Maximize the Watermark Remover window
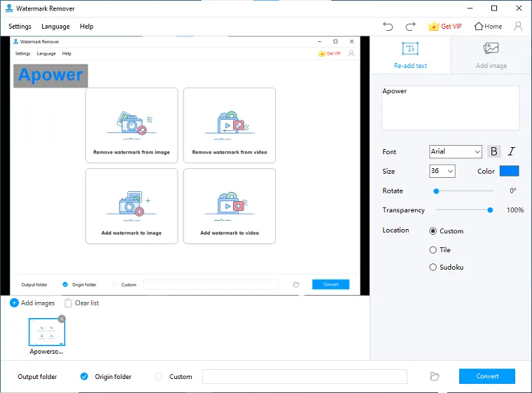 coord(494,8)
